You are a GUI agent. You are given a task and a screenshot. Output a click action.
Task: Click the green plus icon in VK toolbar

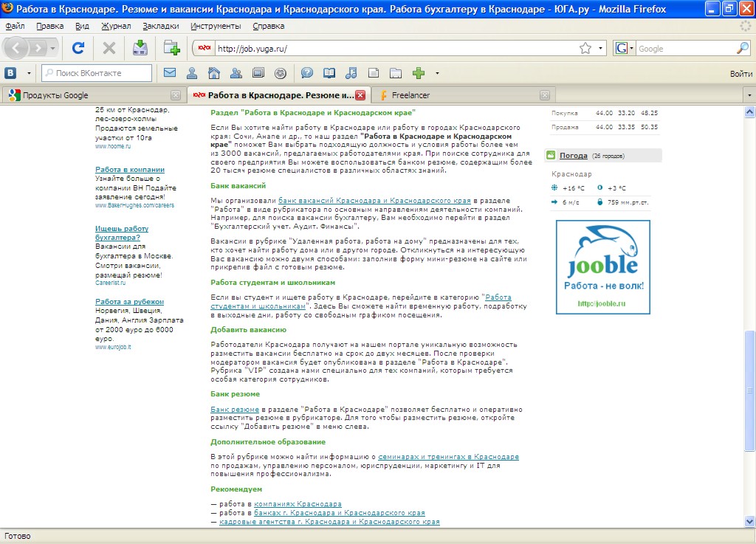point(419,73)
